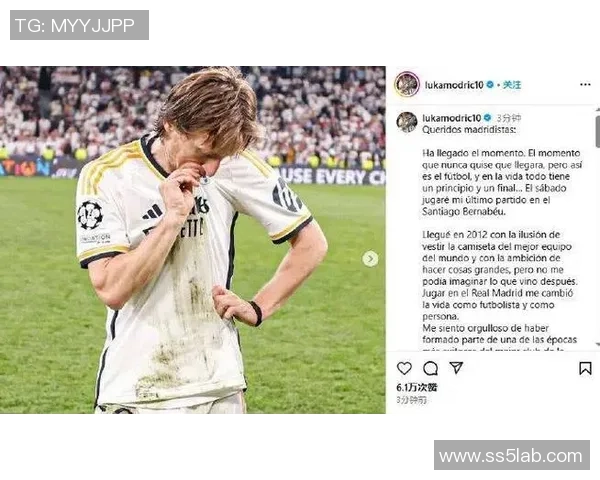Open the three-dot more options menu
The image size is (600, 480).
[585, 85]
